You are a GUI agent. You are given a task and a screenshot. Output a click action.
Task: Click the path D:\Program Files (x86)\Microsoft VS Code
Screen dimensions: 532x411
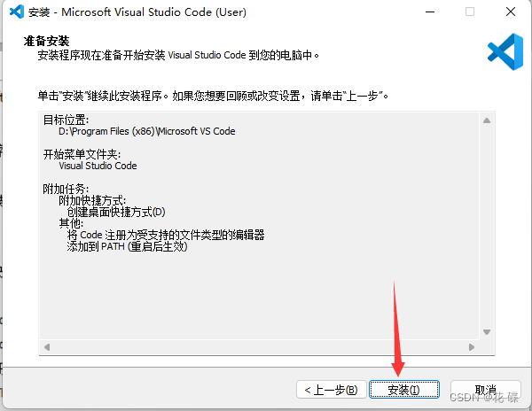(x=147, y=131)
